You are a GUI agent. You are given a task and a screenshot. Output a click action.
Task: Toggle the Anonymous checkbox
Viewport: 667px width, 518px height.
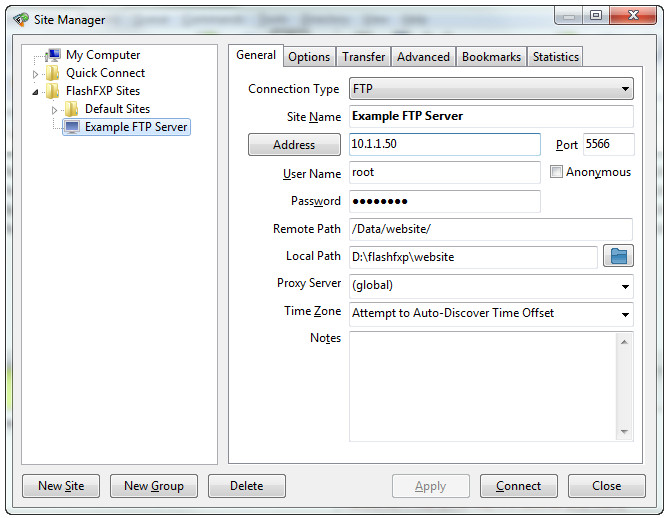point(556,172)
